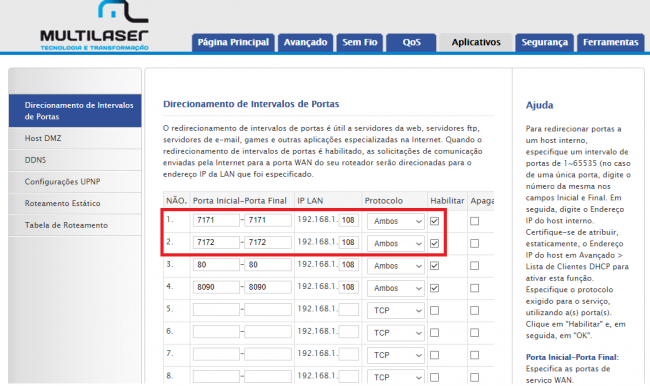Image resolution: width=650 pixels, height=386 pixels.
Task: Click the IP LAN last octet field in row 3
Action: tap(349, 265)
